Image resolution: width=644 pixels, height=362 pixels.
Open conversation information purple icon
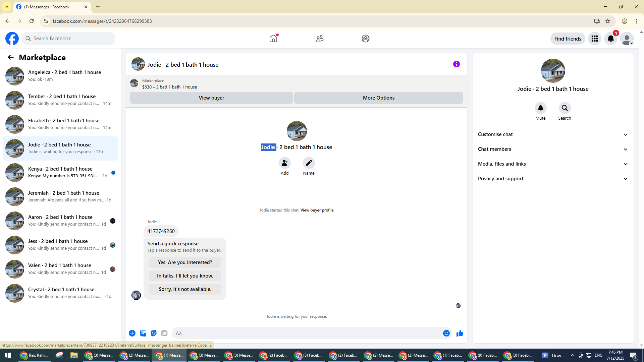[456, 64]
